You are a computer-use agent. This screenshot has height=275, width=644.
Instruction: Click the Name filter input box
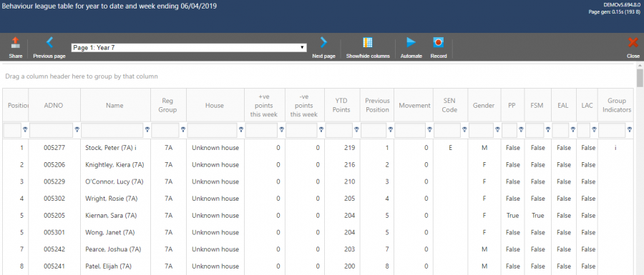(112, 130)
